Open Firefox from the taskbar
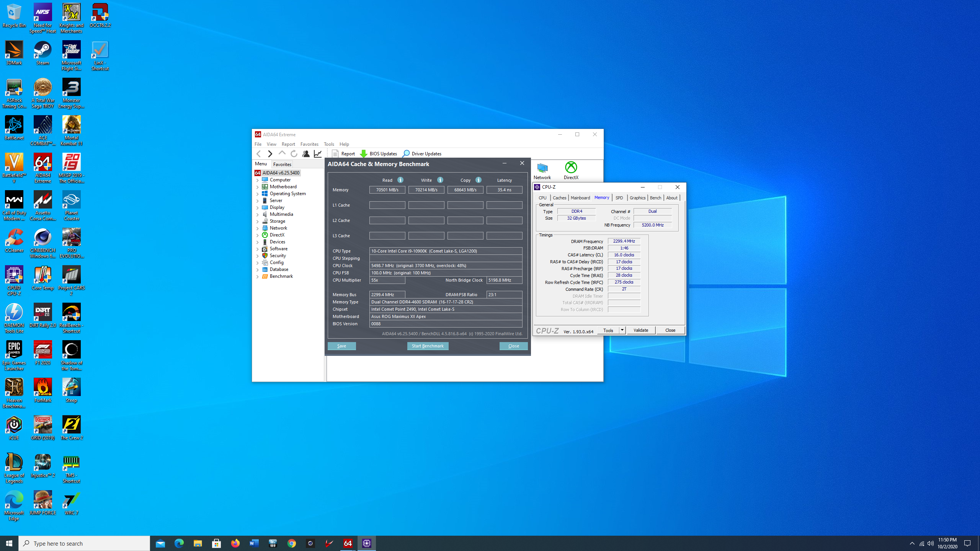980x551 pixels. 235,543
